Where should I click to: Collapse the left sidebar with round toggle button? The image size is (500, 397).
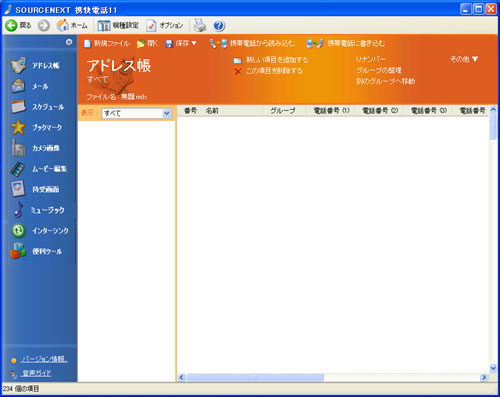pos(69,42)
